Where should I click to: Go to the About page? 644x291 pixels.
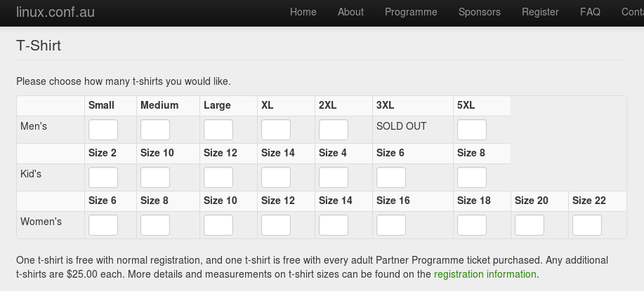point(350,12)
